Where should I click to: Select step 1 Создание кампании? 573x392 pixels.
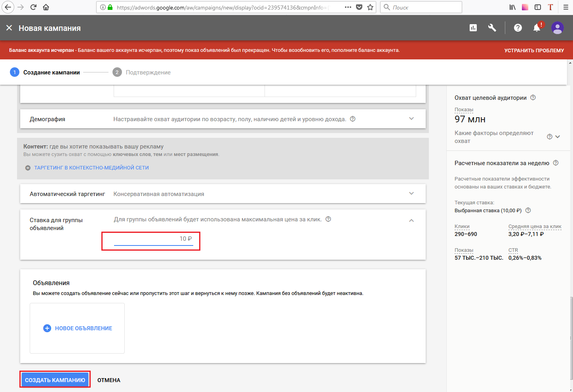point(45,72)
